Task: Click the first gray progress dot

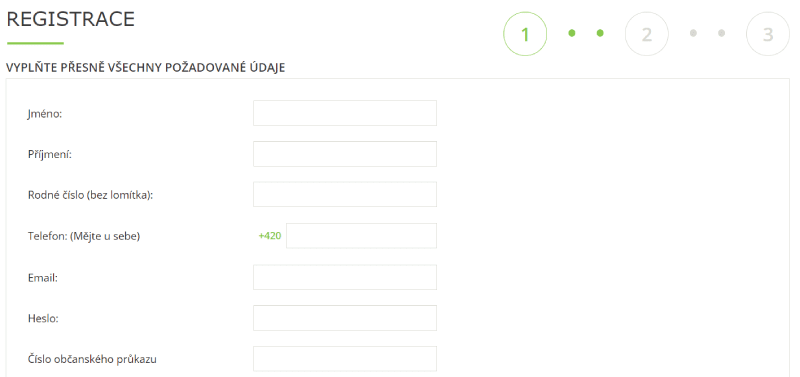Action: pyautogui.click(x=693, y=33)
